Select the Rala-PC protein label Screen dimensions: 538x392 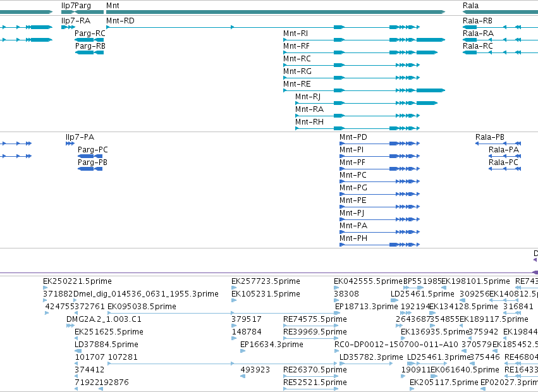click(x=503, y=162)
